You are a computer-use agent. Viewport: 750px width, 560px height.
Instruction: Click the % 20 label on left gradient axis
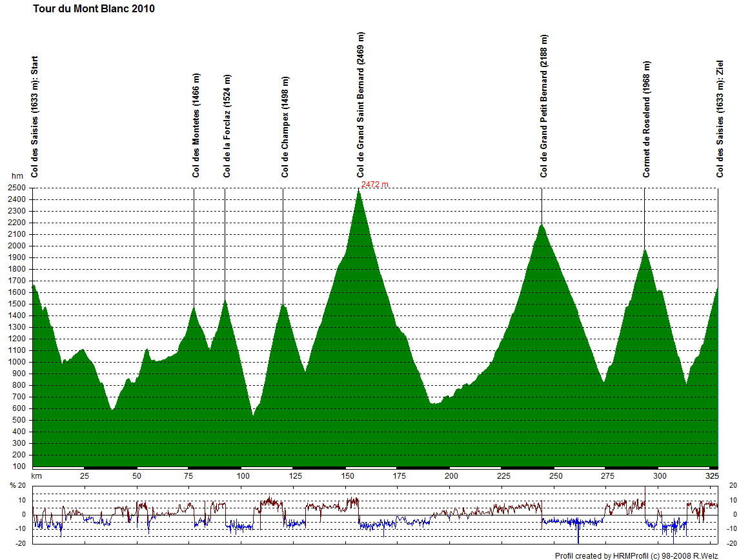tap(17, 485)
